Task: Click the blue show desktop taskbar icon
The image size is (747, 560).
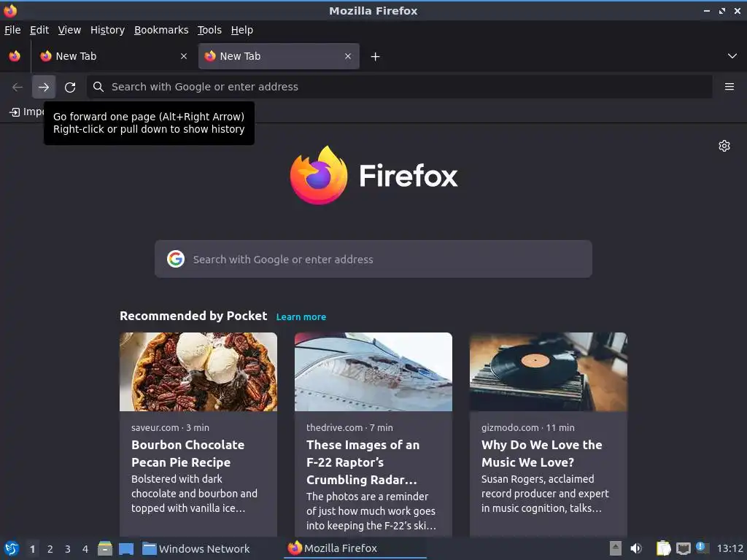Action: pos(126,549)
